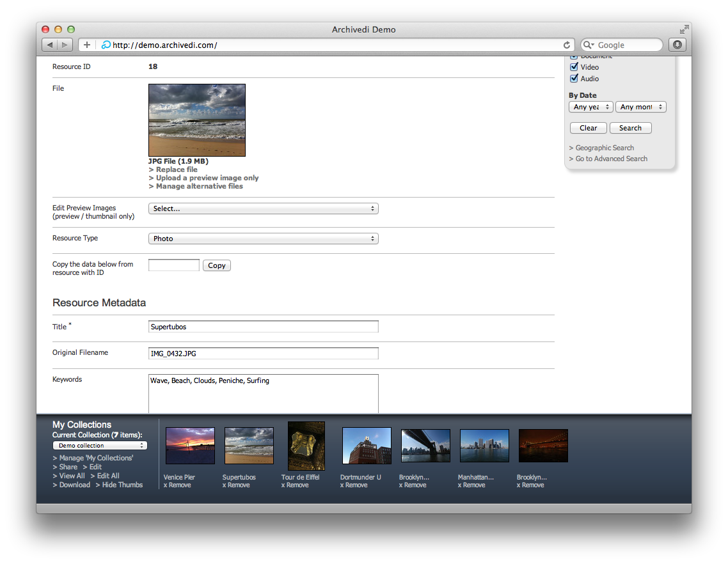Click the beach photo preview in File row
The image size is (728, 564).
[x=197, y=120]
